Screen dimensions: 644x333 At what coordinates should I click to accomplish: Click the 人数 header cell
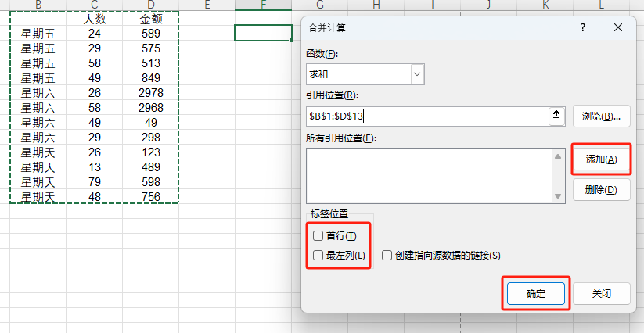95,19
